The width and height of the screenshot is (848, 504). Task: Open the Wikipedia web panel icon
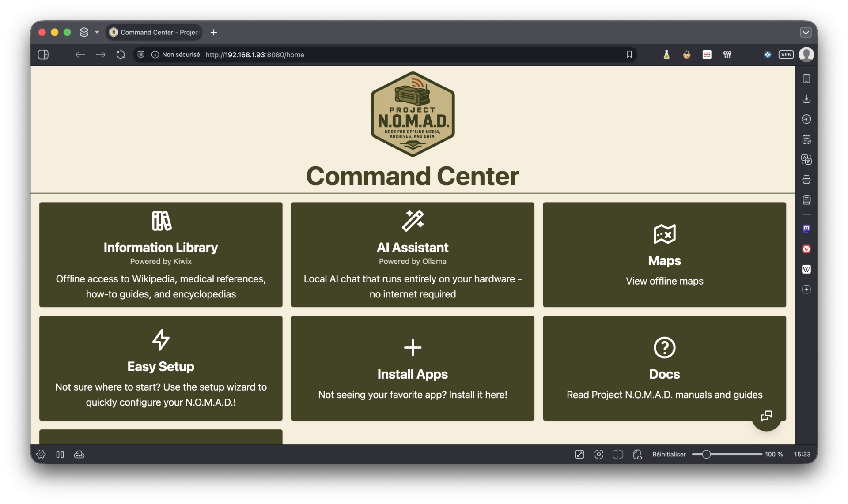pos(806,269)
